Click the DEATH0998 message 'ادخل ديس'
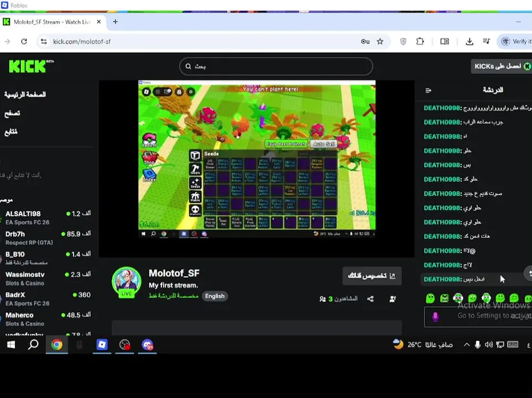This screenshot has height=398, width=532. [x=474, y=279]
